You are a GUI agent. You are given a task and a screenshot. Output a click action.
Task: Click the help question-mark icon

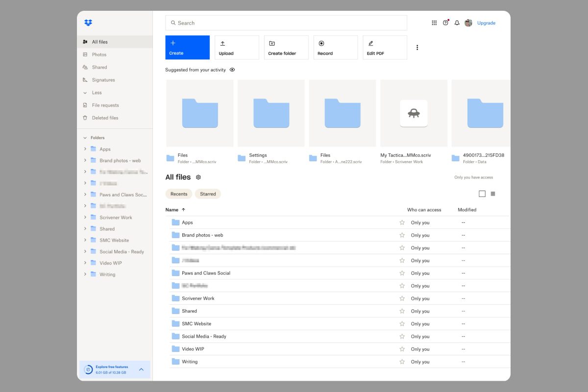coord(445,23)
